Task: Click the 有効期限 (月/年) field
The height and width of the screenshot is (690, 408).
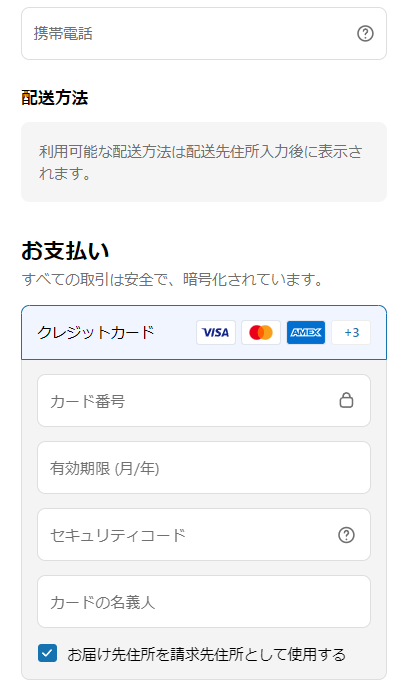Action: pyautogui.click(x=204, y=467)
